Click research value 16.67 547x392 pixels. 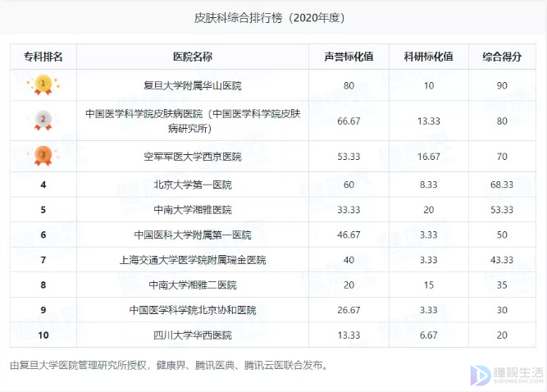pyautogui.click(x=428, y=157)
